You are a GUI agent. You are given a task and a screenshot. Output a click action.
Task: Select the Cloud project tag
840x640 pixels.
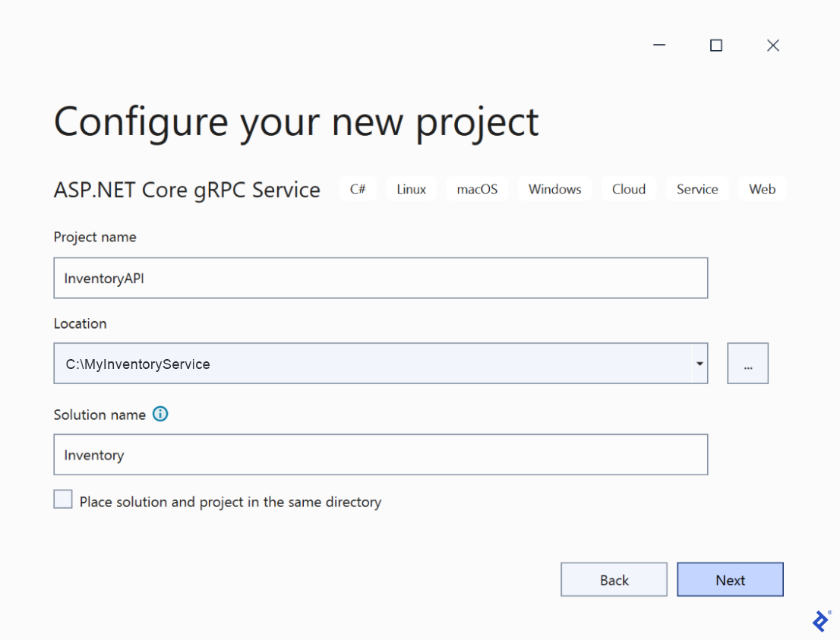[x=628, y=188]
